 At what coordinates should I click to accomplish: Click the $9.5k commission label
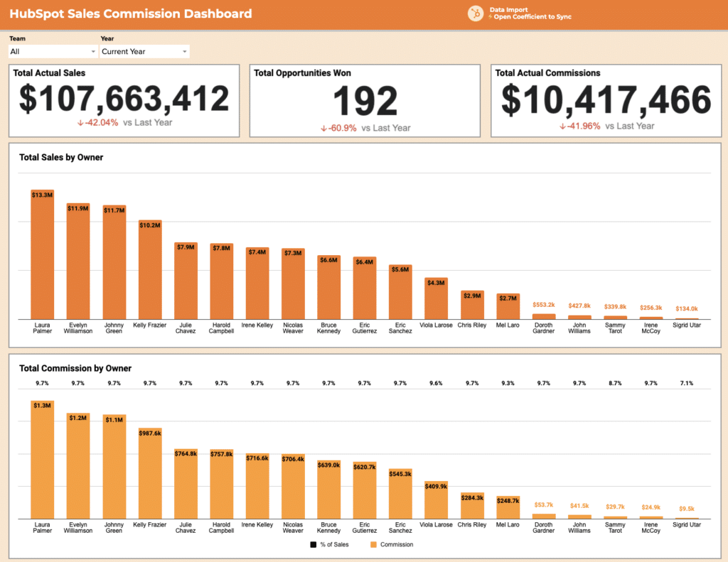[x=687, y=509]
